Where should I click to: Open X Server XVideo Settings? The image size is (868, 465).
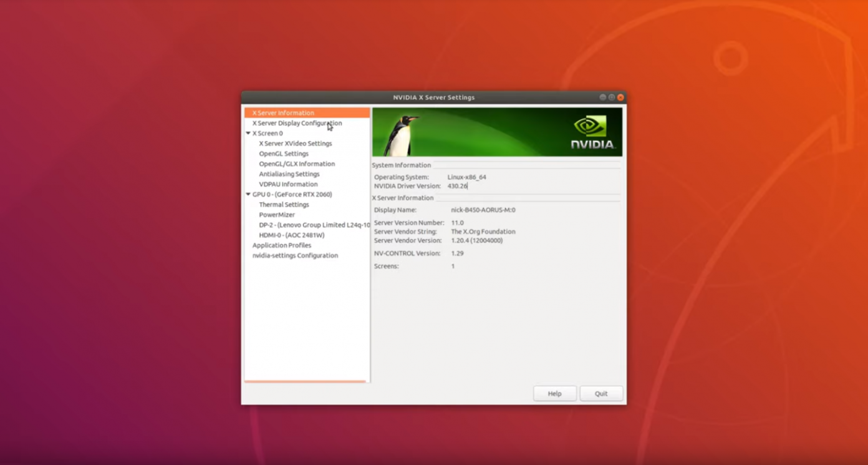point(295,144)
